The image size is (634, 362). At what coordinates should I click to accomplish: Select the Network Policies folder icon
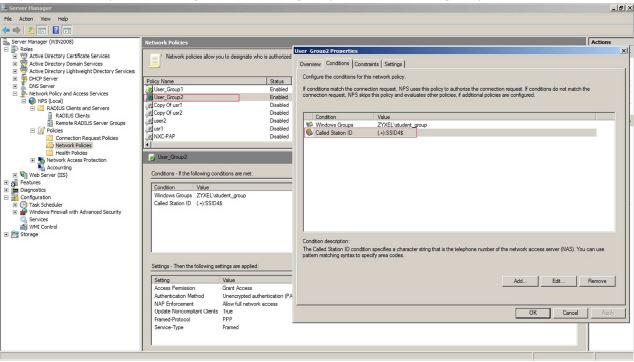click(50, 145)
